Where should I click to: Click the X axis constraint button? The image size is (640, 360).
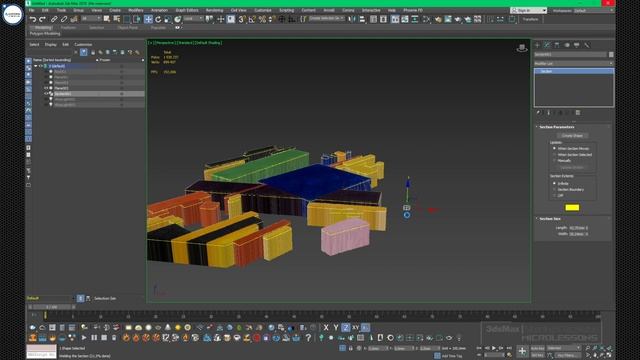tap(326, 327)
